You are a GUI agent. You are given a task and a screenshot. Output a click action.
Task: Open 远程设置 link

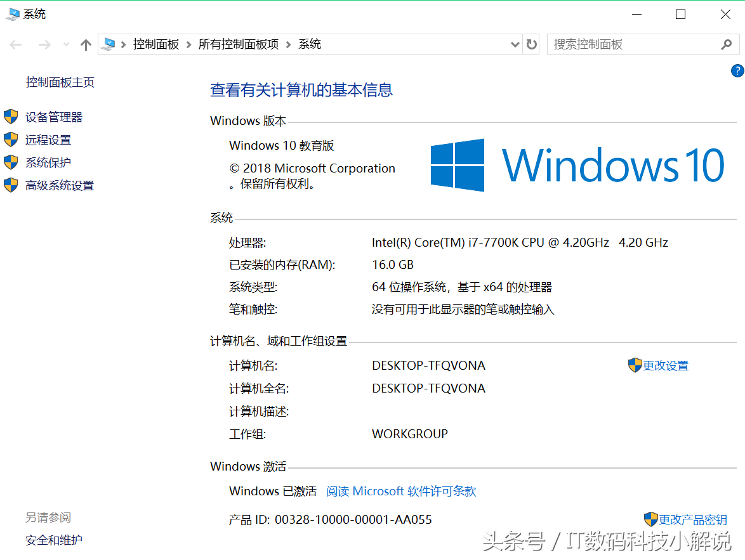click(x=48, y=140)
